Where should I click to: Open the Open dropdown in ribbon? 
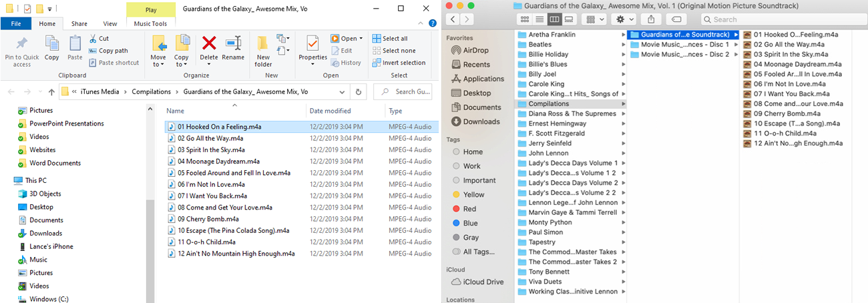point(347,39)
